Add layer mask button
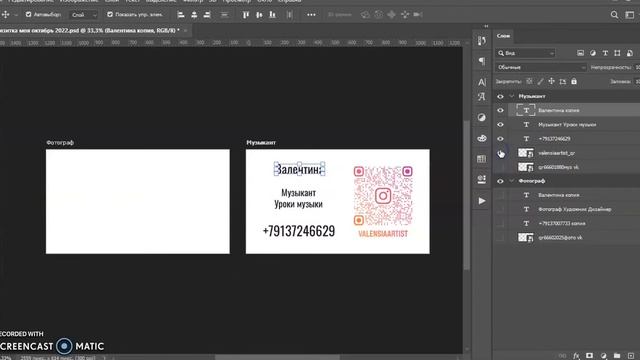640x360 pixels. click(589, 356)
